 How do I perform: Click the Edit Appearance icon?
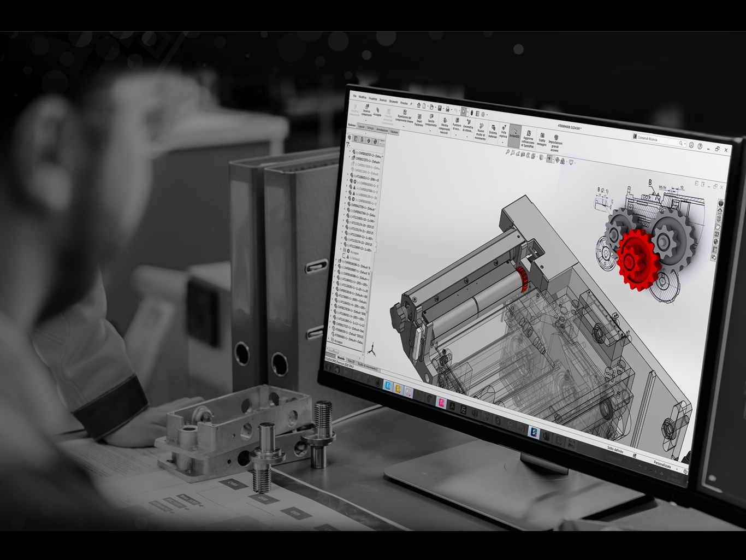pos(557,160)
